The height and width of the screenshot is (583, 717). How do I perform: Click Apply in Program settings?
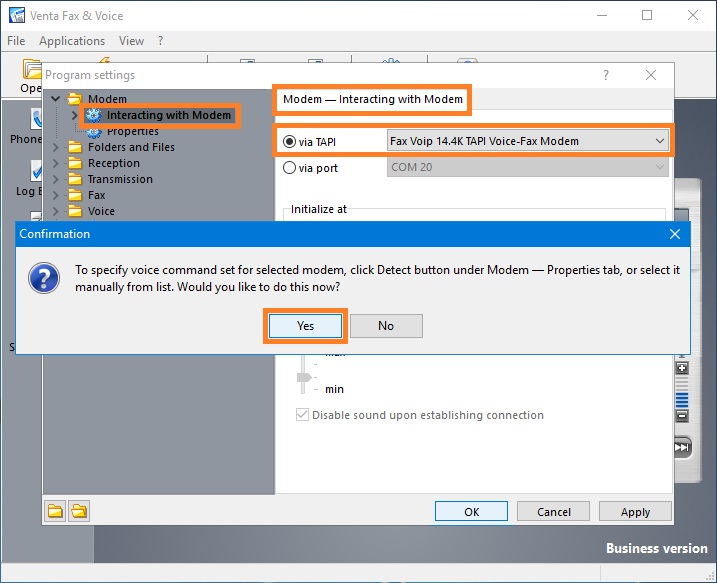click(635, 512)
